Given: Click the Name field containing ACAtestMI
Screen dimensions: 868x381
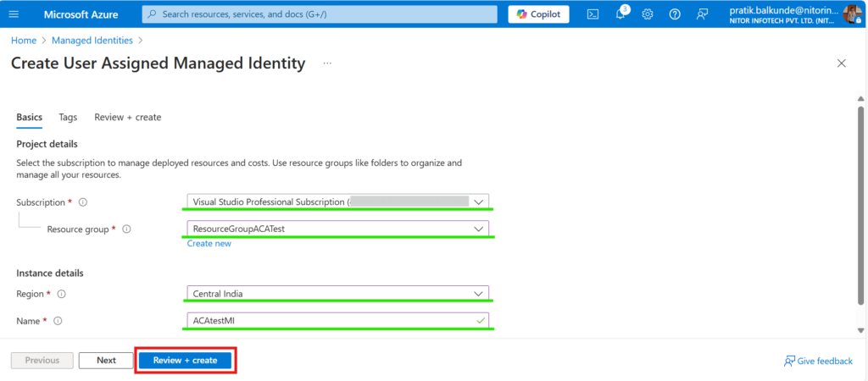Looking at the screenshot, I should pyautogui.click(x=338, y=321).
